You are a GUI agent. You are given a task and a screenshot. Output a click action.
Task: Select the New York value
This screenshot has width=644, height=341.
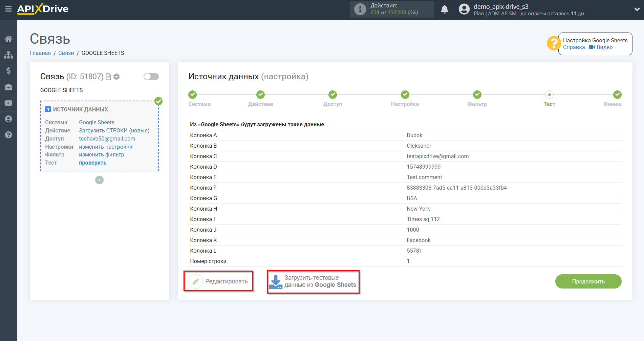pyautogui.click(x=418, y=209)
